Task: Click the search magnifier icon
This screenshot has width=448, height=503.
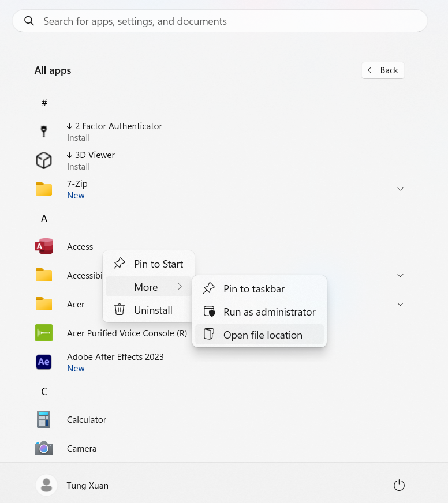Action: [x=29, y=21]
